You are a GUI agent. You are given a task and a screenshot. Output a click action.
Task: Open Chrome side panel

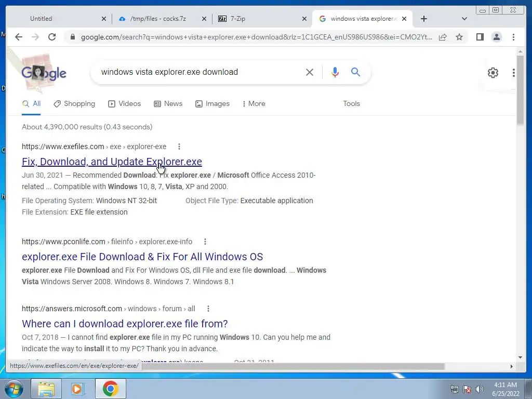(x=480, y=37)
